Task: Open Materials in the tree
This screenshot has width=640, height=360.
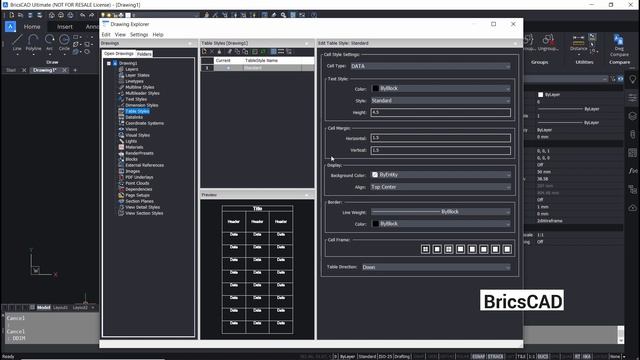Action: pyautogui.click(x=134, y=147)
